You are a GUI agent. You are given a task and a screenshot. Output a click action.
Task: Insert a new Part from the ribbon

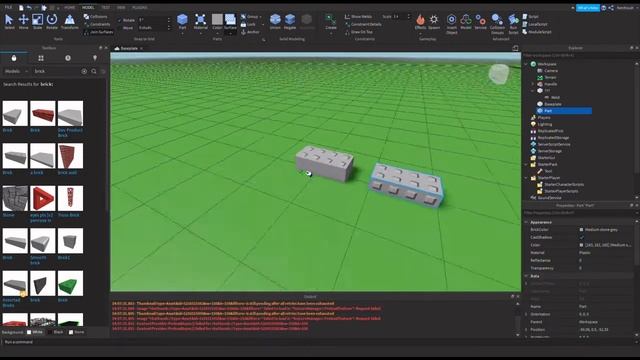pyautogui.click(x=182, y=21)
